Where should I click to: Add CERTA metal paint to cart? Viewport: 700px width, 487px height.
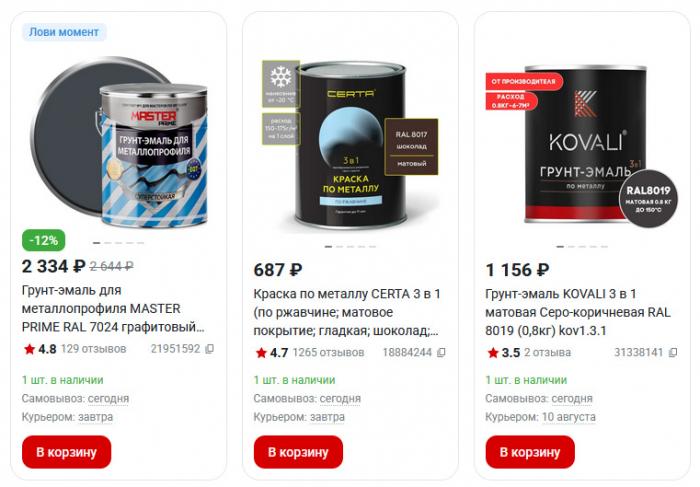298,452
